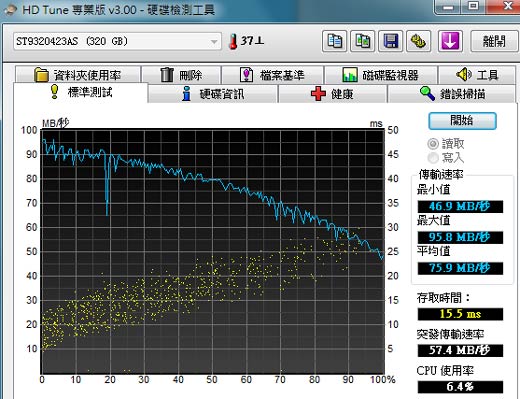Click the red cross icon on 健康 tab
The height and width of the screenshot is (399, 520).
pyautogui.click(x=318, y=94)
